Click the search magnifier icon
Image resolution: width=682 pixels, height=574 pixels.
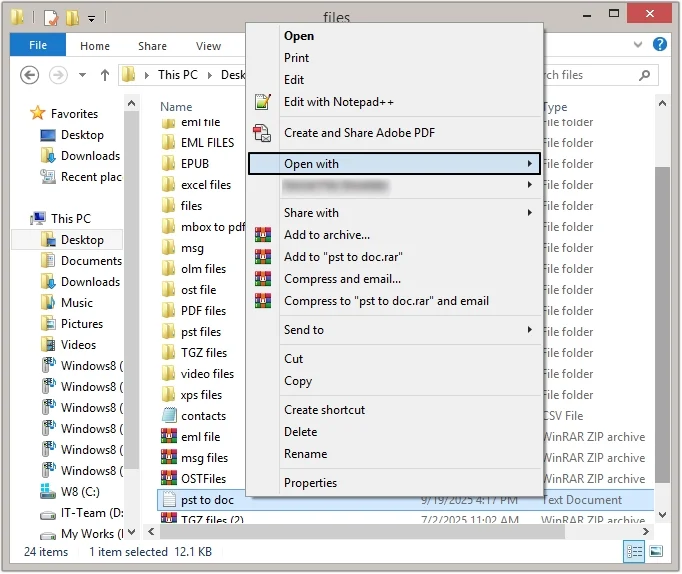(x=644, y=75)
